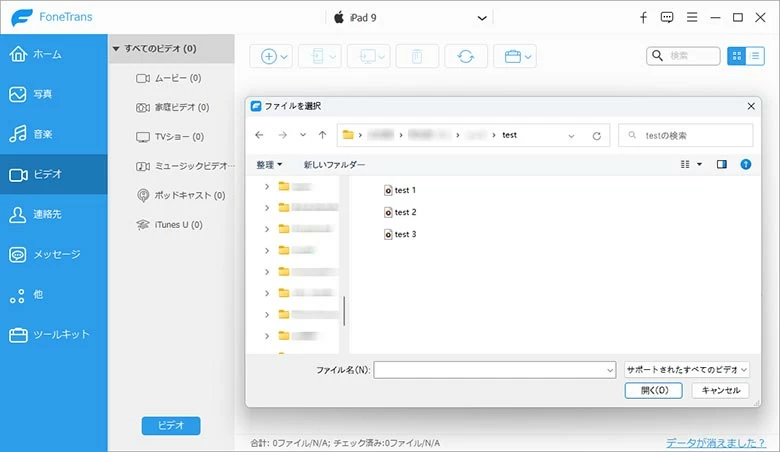Click the blue help icon in the file dialog
The width and height of the screenshot is (780, 452).
point(745,164)
